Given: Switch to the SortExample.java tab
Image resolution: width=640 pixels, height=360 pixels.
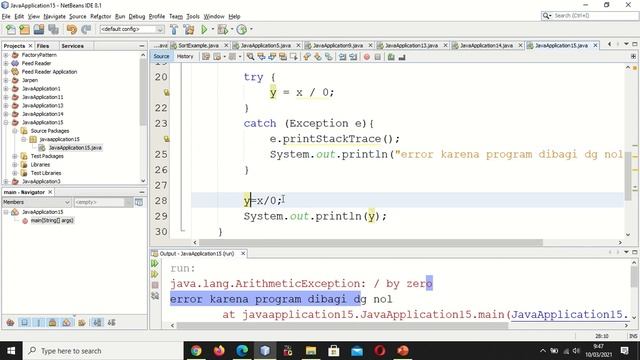Looking at the screenshot, I should (x=198, y=45).
